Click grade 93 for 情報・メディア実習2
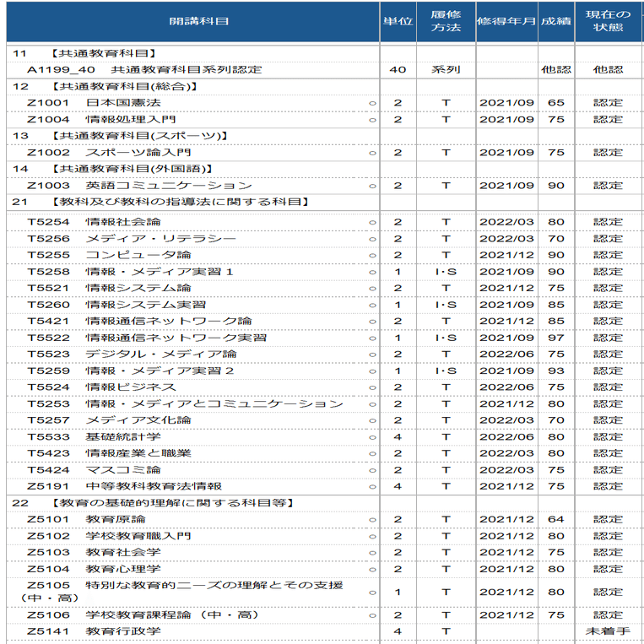Screen dimensions: 644x644 tap(555, 371)
